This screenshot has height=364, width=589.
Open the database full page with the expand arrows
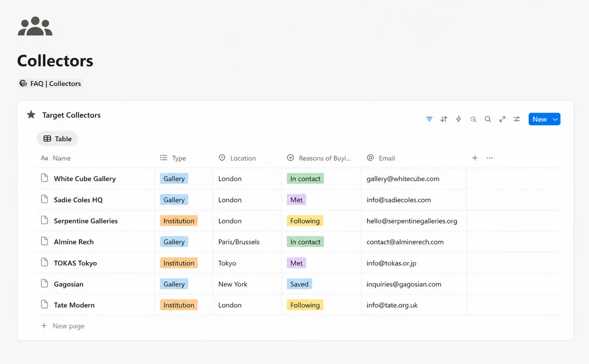502,119
